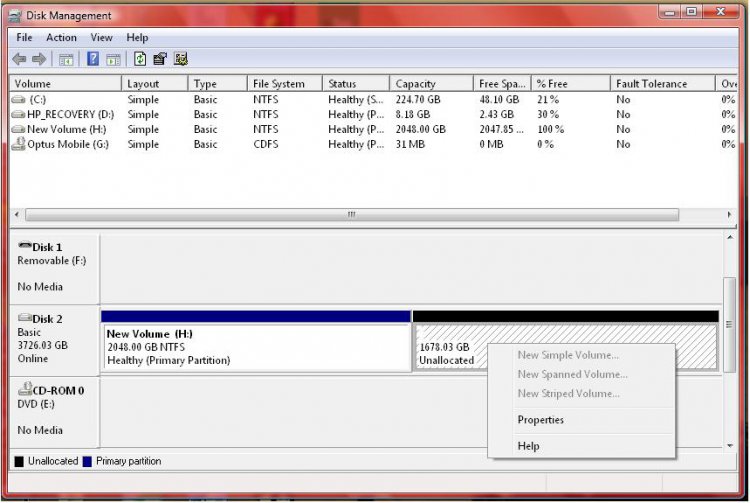Screen dimensions: 750x503
Task: Click the Forward arrow toolbar icon
Action: [x=39, y=59]
